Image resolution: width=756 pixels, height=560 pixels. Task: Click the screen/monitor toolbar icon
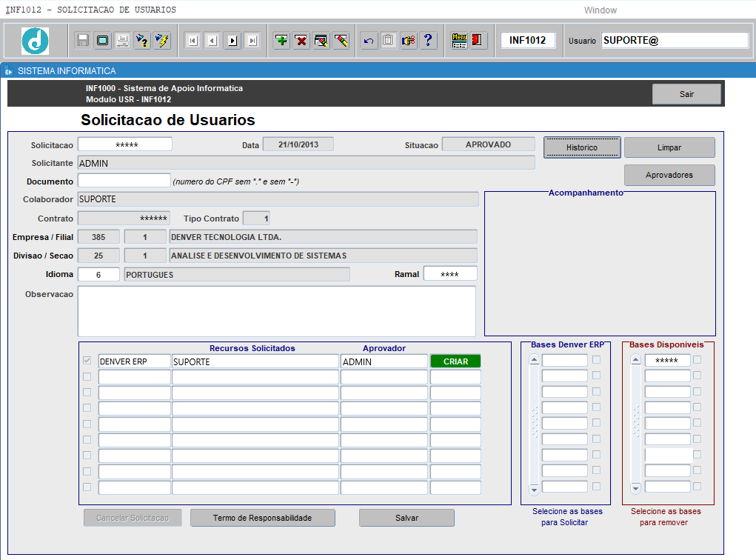click(103, 41)
